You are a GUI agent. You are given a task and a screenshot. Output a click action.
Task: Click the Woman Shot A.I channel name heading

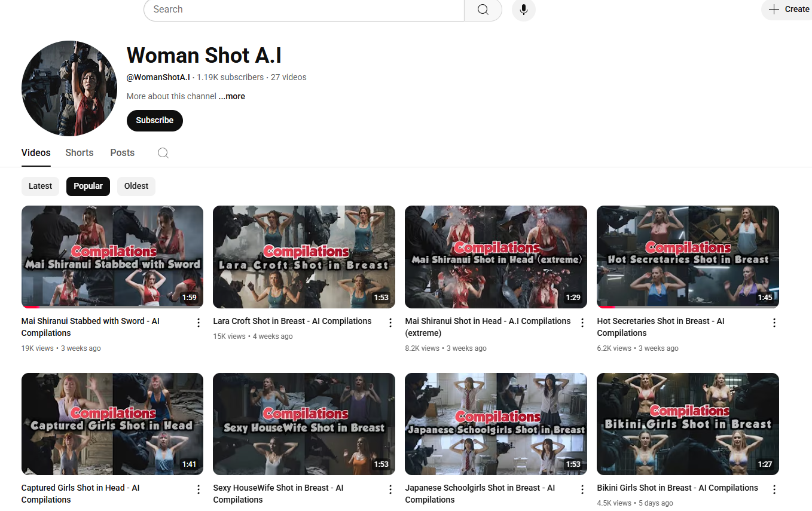click(x=204, y=56)
